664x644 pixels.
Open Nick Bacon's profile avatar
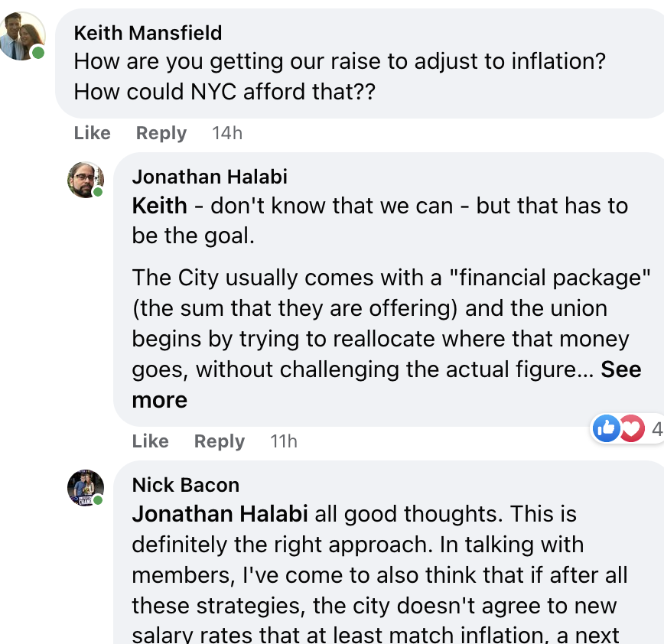click(85, 487)
